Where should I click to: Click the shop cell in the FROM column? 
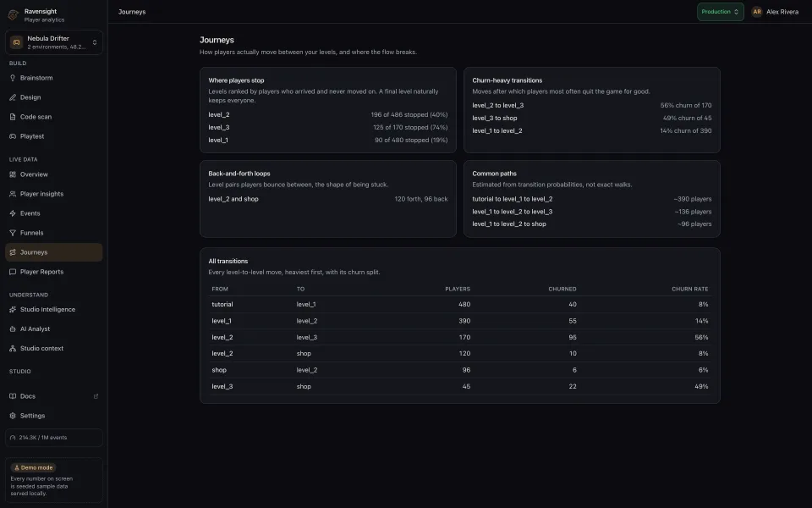(219, 370)
